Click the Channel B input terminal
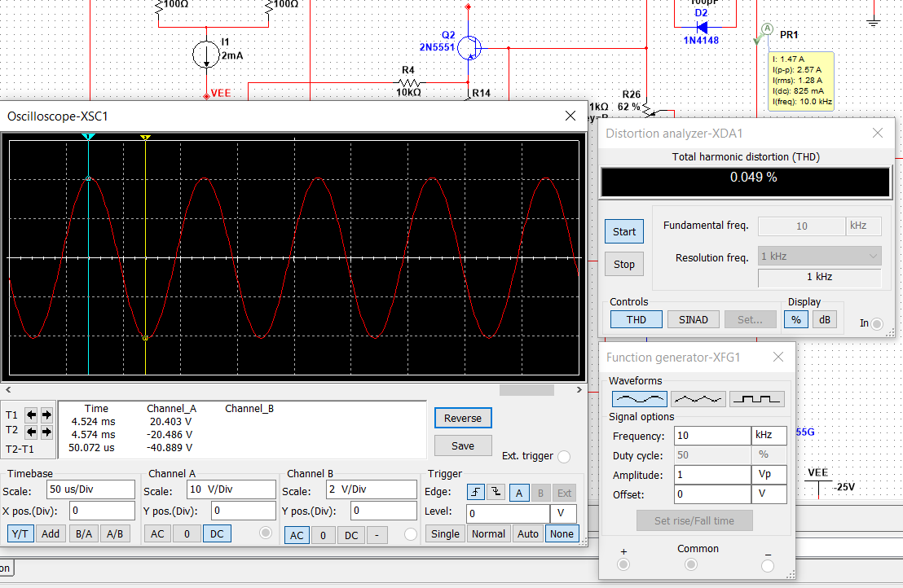The height and width of the screenshot is (588, 903). pos(411,534)
